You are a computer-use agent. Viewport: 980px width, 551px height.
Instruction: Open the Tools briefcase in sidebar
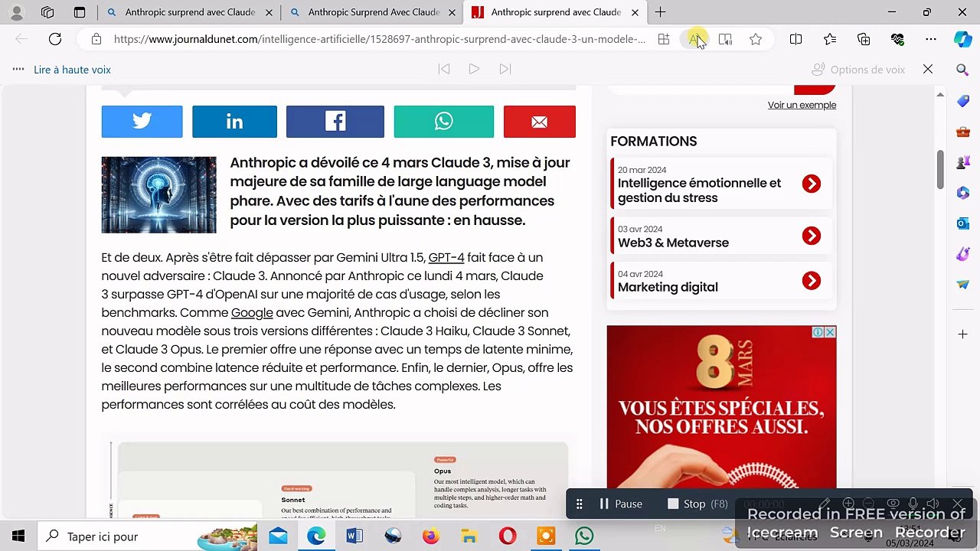[963, 132]
